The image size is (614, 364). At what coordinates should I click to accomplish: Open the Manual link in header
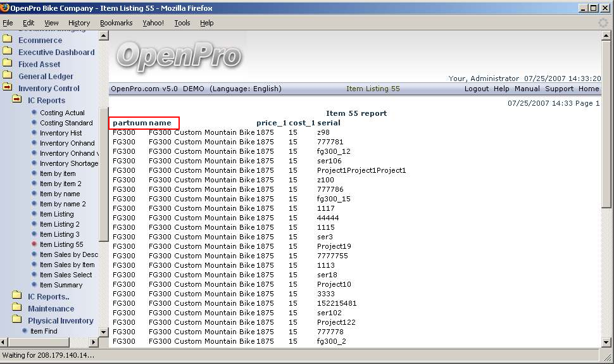tap(527, 89)
